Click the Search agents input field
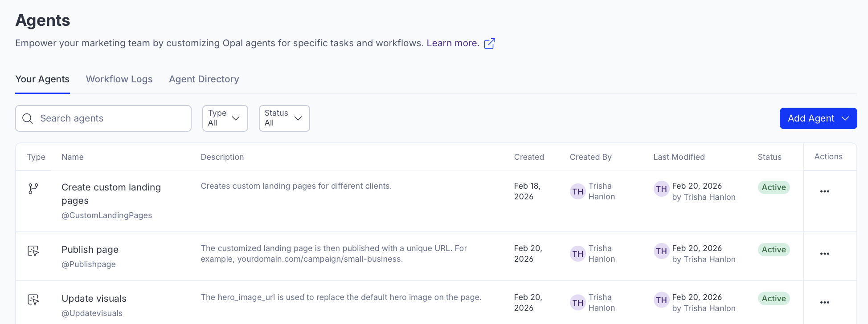868x324 pixels. pyautogui.click(x=111, y=118)
